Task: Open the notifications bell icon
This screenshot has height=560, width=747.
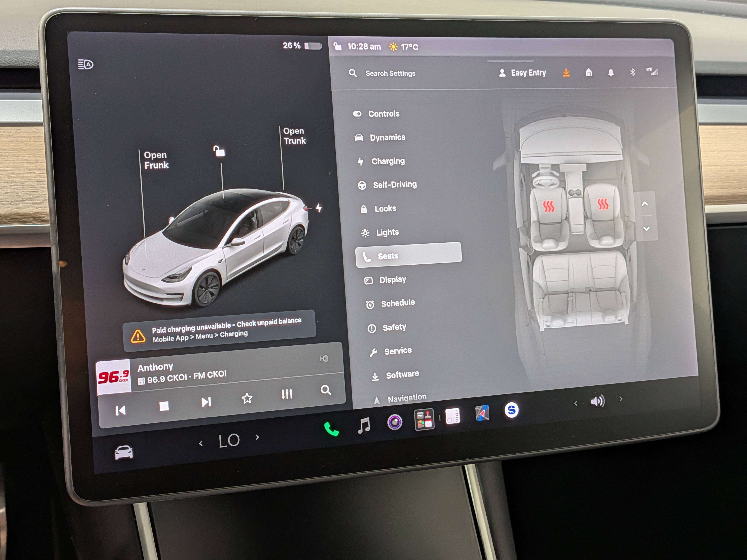Action: point(611,73)
